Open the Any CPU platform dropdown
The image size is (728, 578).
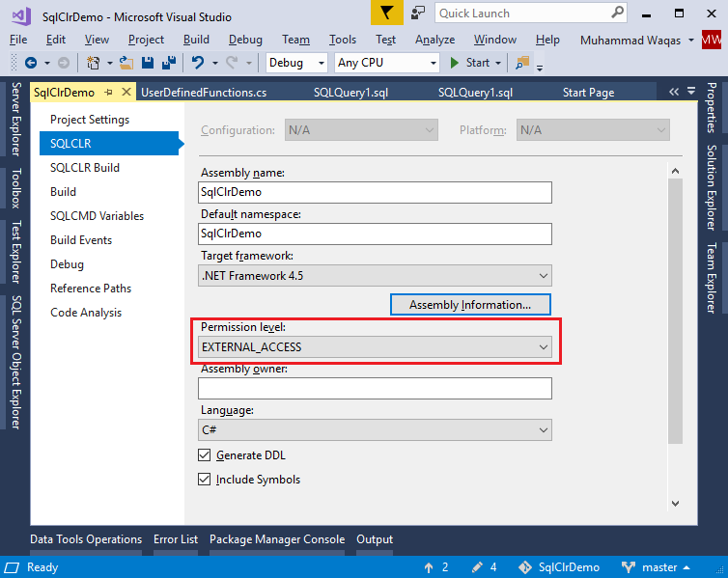387,63
